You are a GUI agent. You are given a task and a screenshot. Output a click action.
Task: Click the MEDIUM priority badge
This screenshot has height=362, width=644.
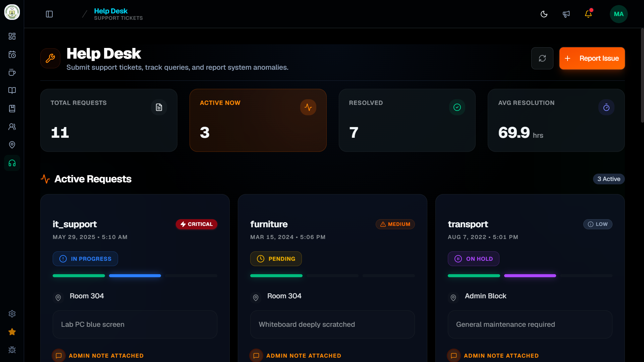click(x=395, y=224)
